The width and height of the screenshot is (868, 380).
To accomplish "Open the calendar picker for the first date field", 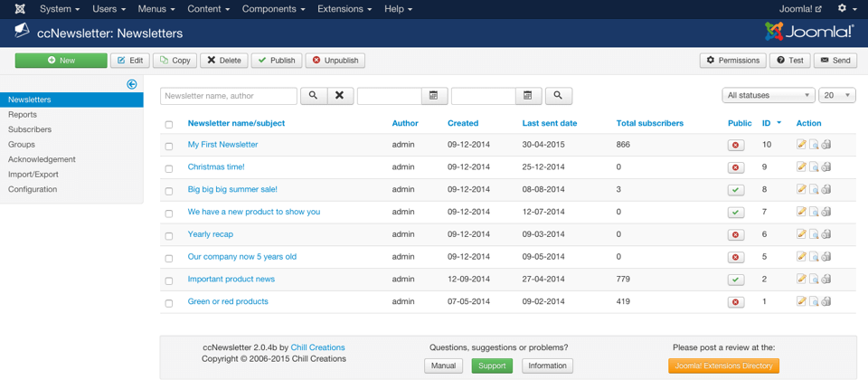I will (x=434, y=96).
